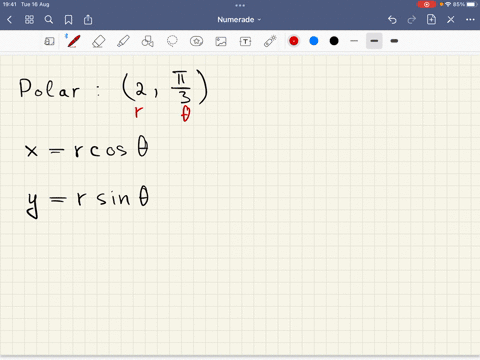Select the thin stroke width
The width and height of the screenshot is (480, 360).
pos(354,41)
